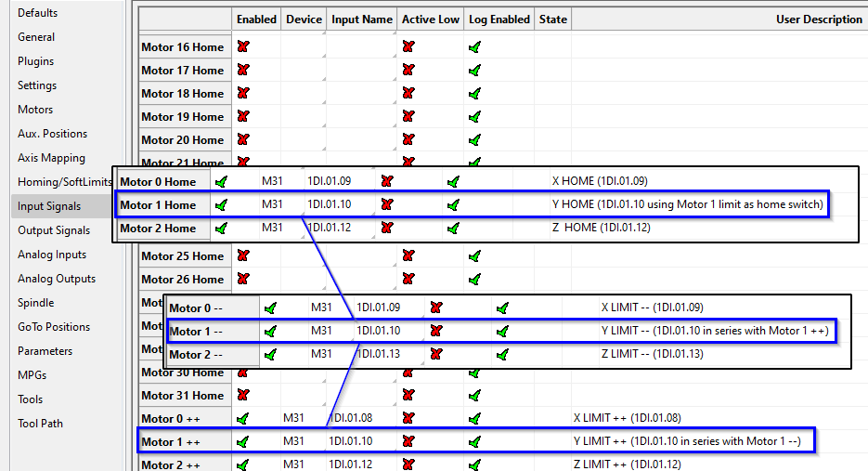868x471 pixels.
Task: Toggle Active Low red X for Motor 18 Home
Action: click(x=408, y=93)
